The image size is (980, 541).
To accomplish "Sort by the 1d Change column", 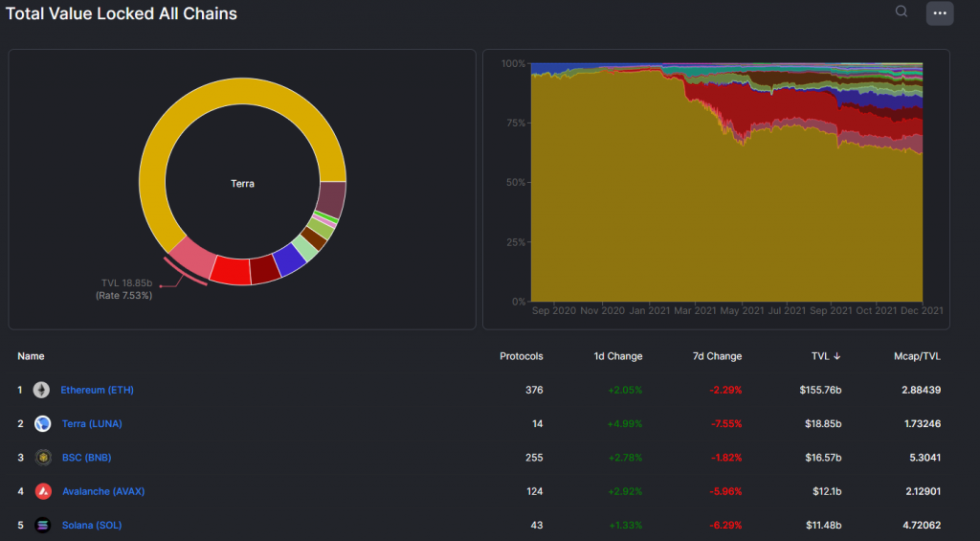I will [x=617, y=356].
